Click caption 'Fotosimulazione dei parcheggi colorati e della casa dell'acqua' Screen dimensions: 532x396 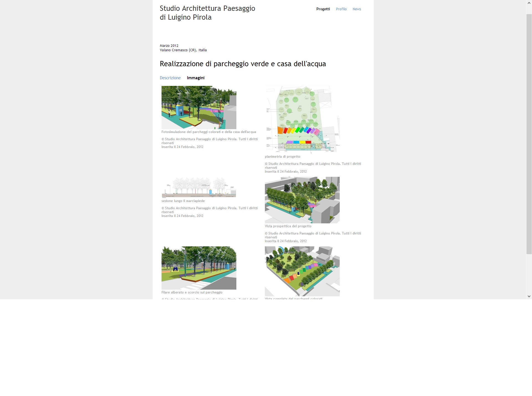(x=209, y=132)
